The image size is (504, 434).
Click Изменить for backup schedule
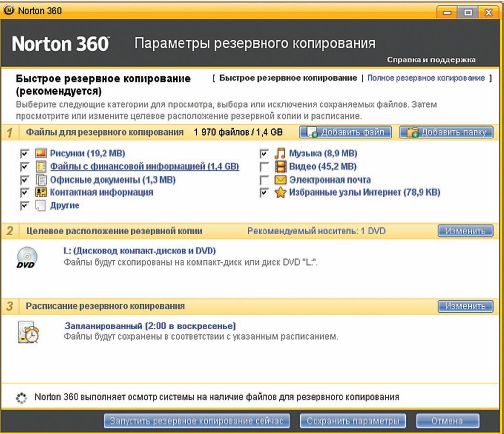tap(465, 306)
